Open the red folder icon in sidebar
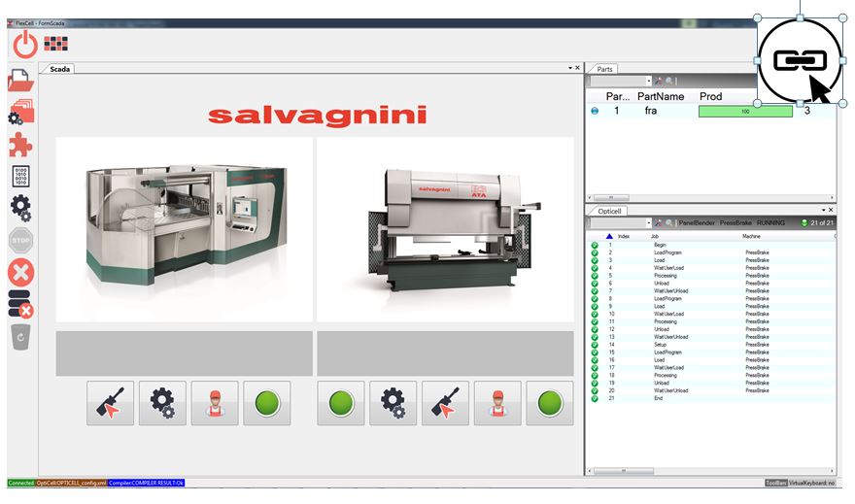 click(20, 80)
